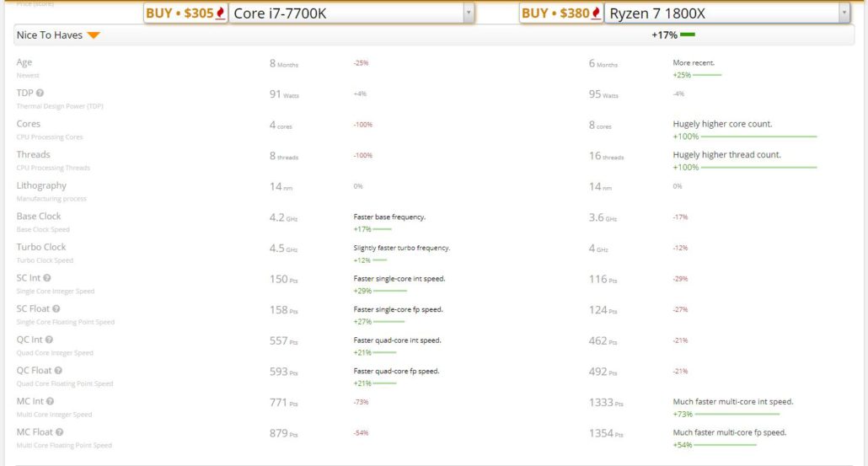Click the 879 Pts MC Float value
Image resolution: width=868 pixels, height=466 pixels.
pos(283,433)
